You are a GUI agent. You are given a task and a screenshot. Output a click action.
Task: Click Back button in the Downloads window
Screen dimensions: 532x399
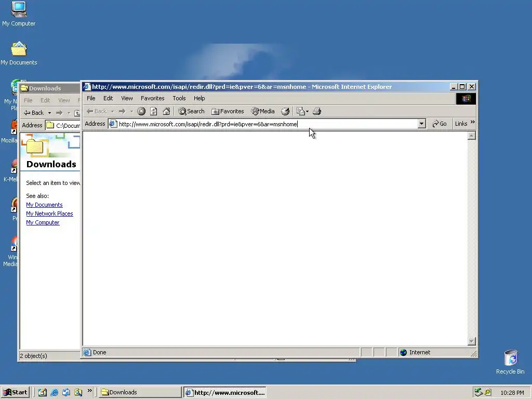[x=34, y=113]
